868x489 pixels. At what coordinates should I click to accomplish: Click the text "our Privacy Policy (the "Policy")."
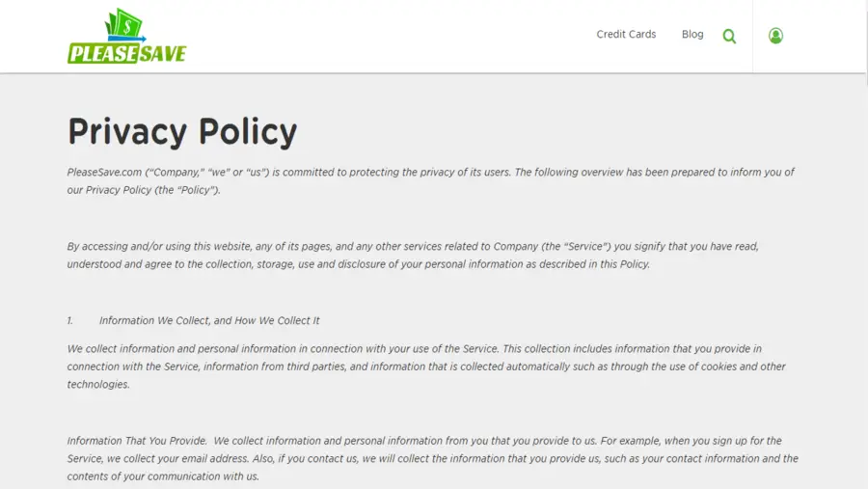144,190
